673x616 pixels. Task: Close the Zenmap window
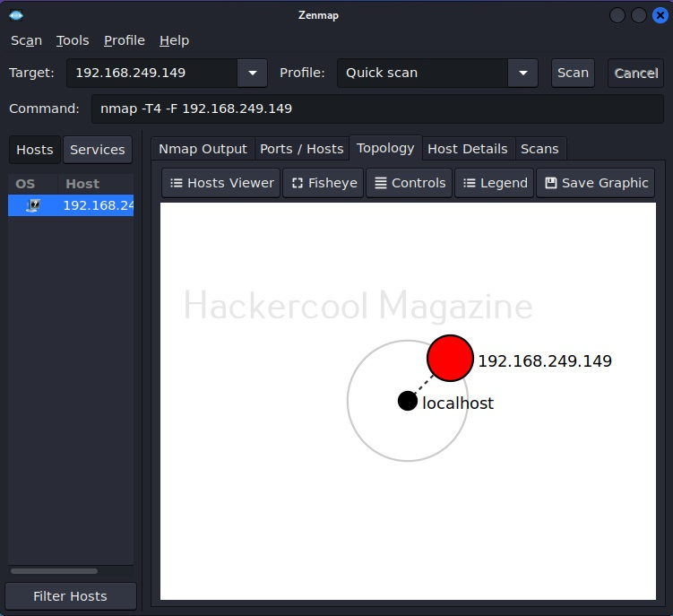click(x=660, y=16)
